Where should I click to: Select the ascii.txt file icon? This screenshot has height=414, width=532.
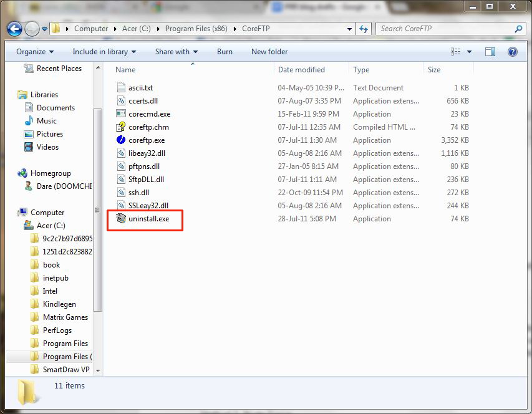121,87
